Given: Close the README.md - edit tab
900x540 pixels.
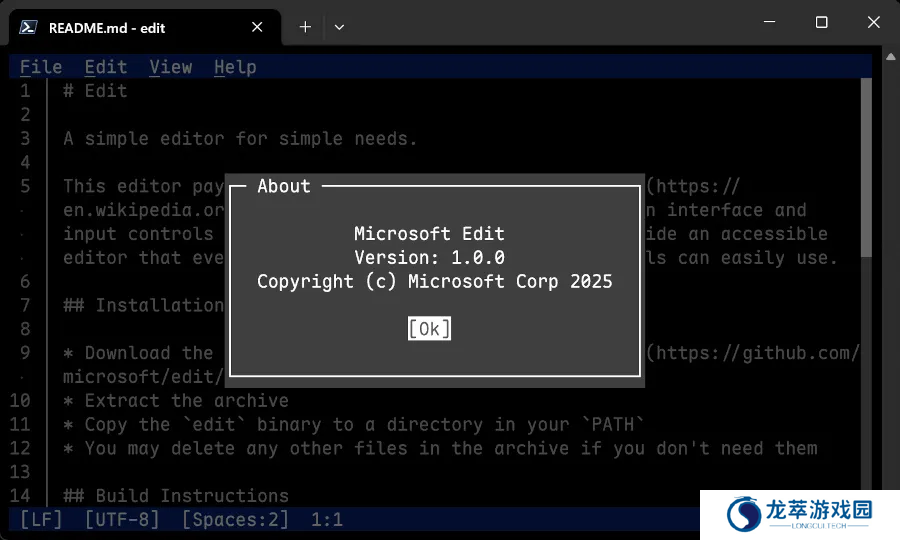Looking at the screenshot, I should tap(257, 27).
